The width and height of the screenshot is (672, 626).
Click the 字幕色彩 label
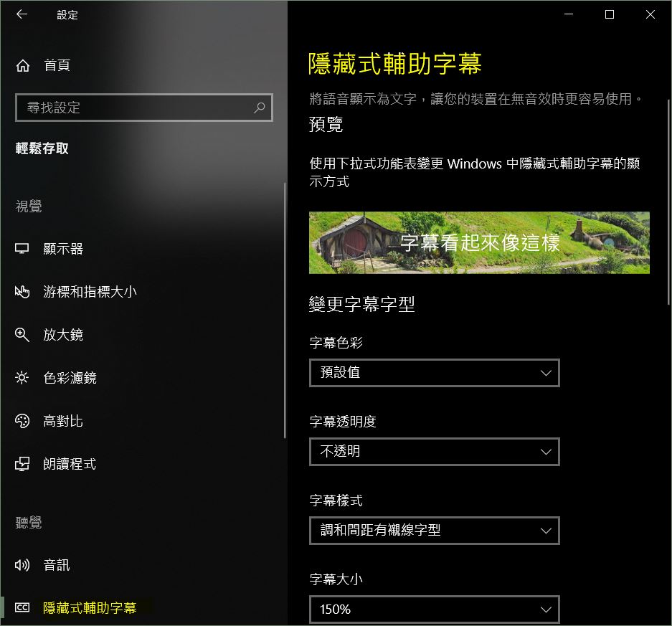click(336, 342)
